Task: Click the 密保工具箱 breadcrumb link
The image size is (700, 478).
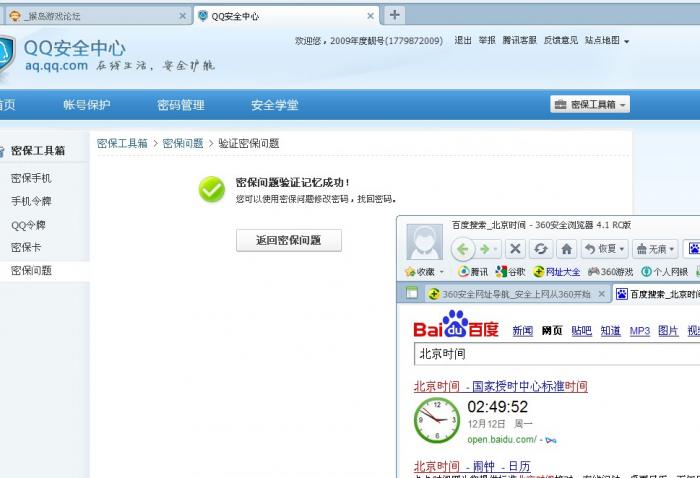Action: click(x=122, y=143)
